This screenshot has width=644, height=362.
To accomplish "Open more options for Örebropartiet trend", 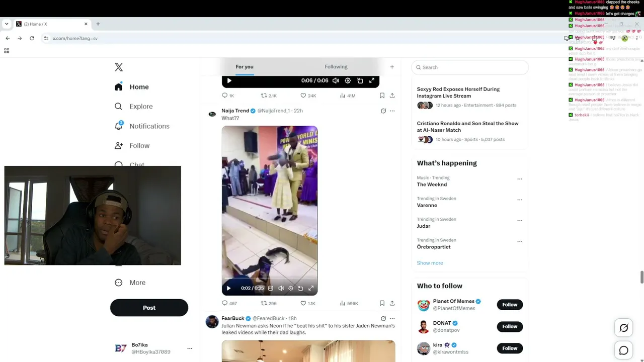I will tap(520, 241).
